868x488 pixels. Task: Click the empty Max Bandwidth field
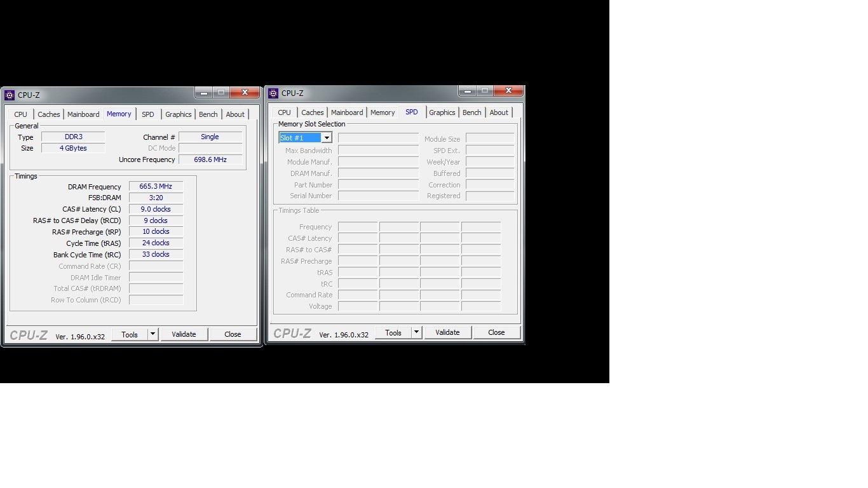[x=379, y=150]
